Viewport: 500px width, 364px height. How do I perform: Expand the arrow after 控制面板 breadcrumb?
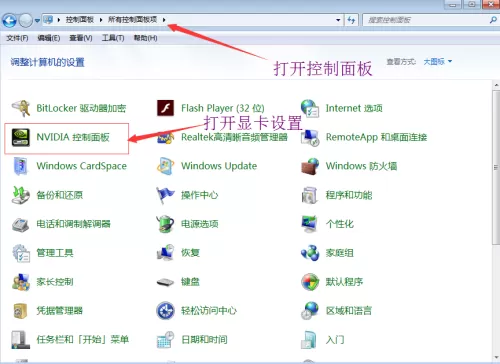[101, 20]
